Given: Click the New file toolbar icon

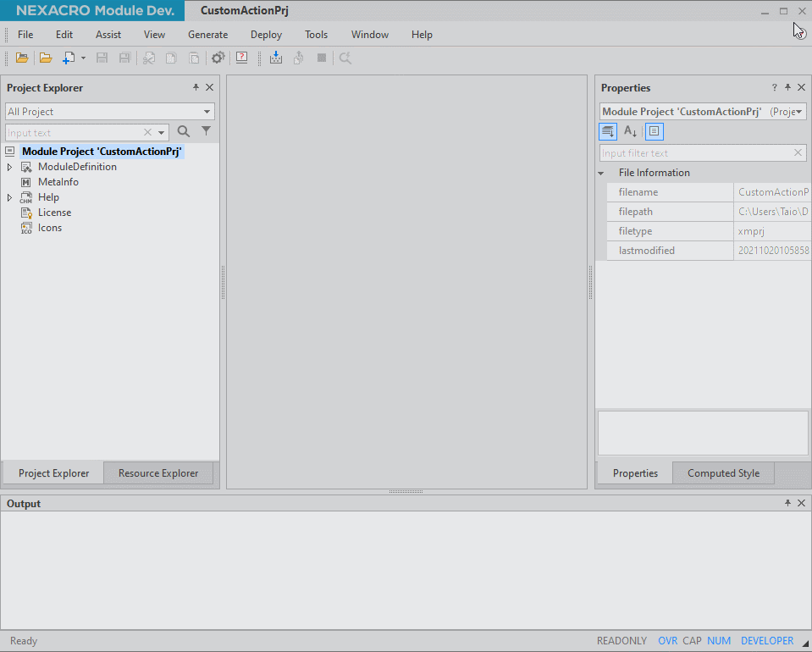Looking at the screenshot, I should tap(69, 58).
